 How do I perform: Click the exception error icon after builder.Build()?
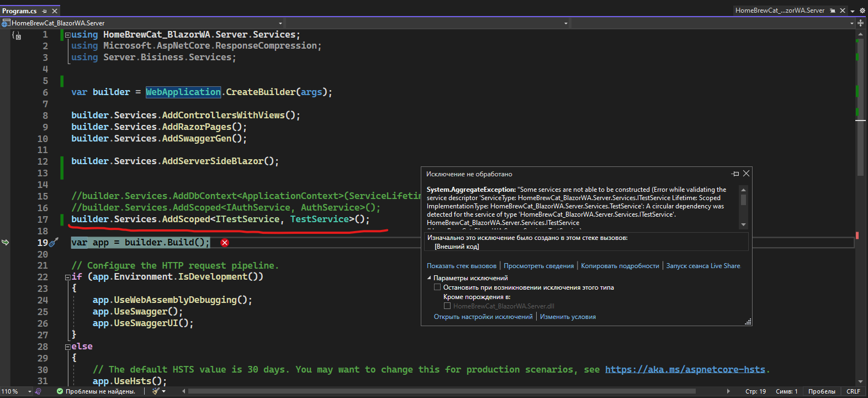point(225,243)
